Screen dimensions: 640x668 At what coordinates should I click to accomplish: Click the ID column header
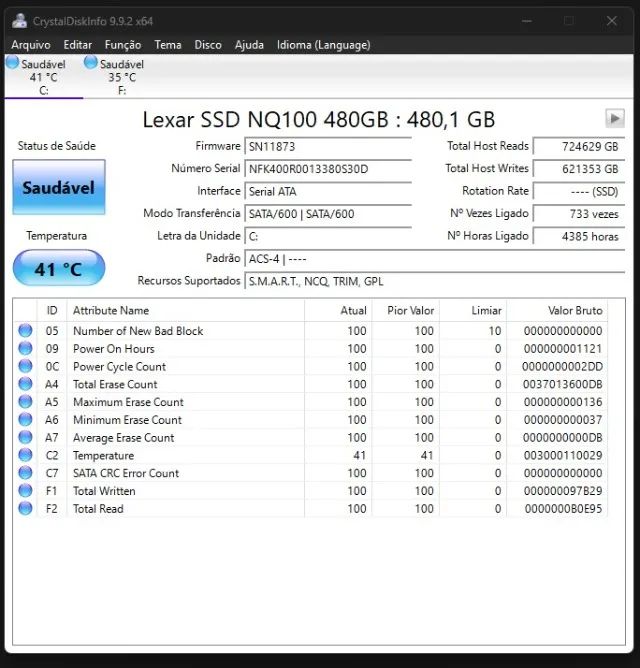point(52,311)
